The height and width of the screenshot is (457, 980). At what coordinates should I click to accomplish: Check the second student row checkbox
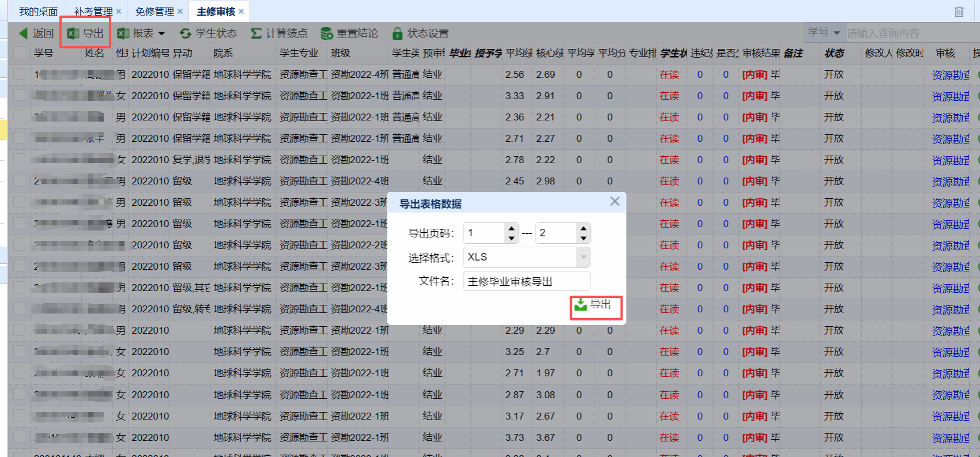20,96
